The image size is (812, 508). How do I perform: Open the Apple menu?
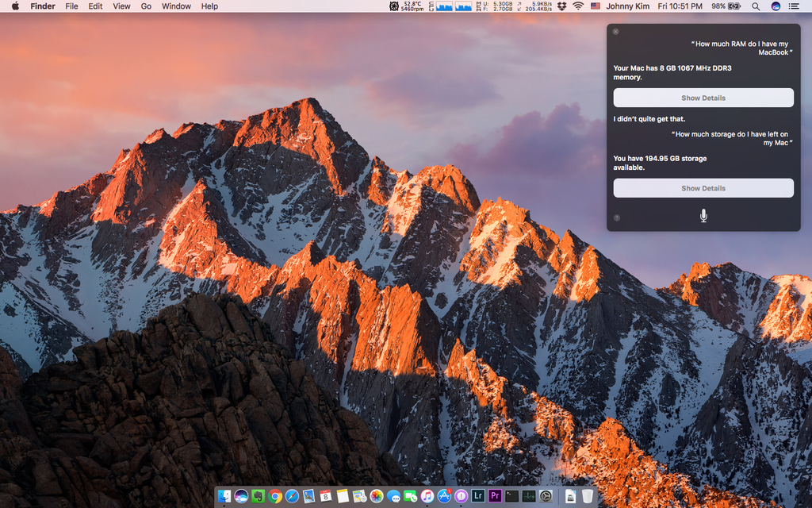16,6
